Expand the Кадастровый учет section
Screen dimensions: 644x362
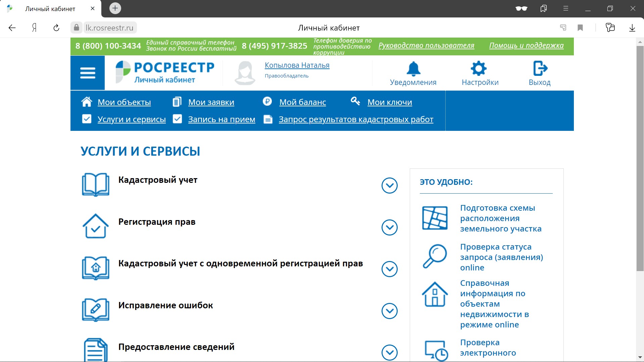pos(389,186)
